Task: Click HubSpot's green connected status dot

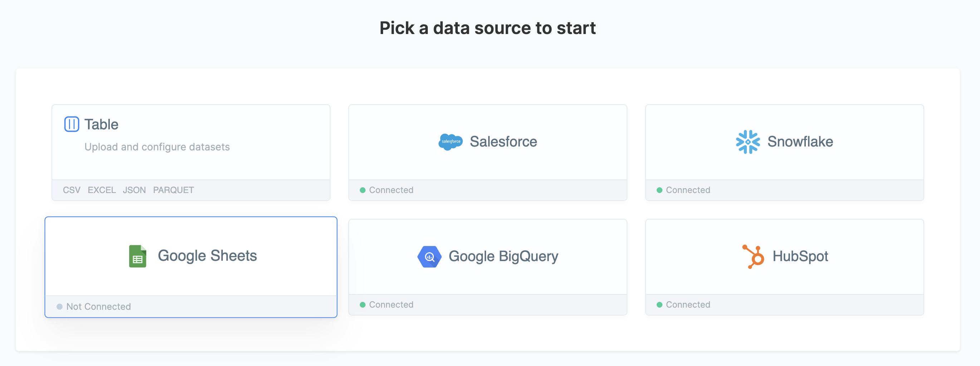Action: tap(659, 305)
